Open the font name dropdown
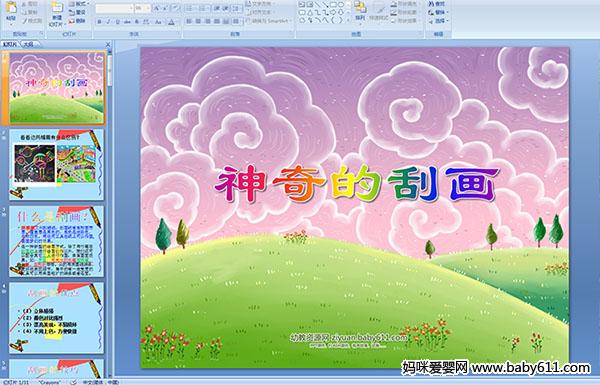Screen dimensions: 600x385 coord(131,8)
